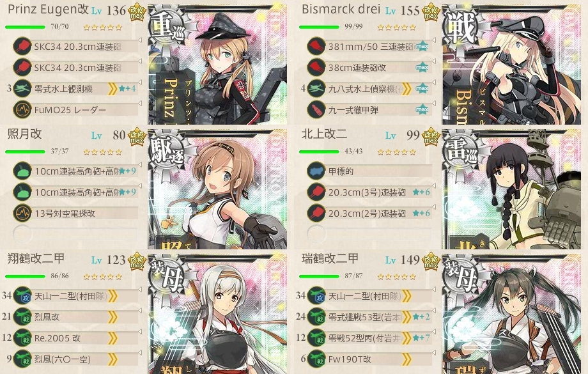Screen dimensions: 588x374
Task: Click Prinz Eugen改's green HP bar
Action: point(25,27)
